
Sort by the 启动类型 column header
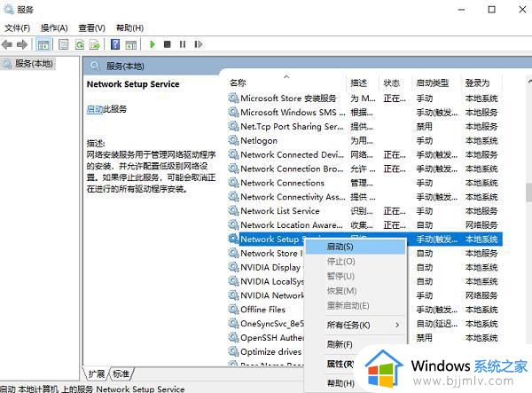pos(436,83)
